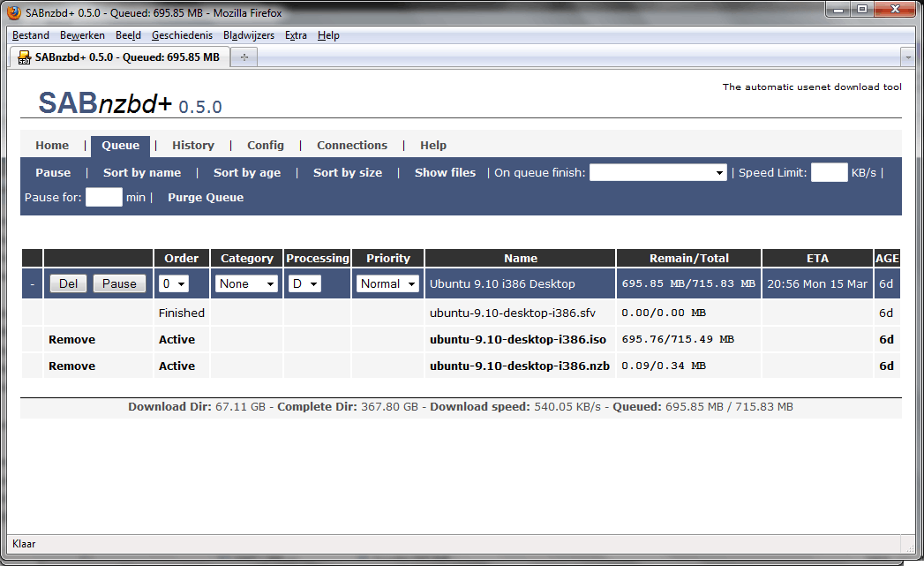
Task: Remove the ubuntu-9.10-desktop-i386.iso file
Action: (x=71, y=340)
